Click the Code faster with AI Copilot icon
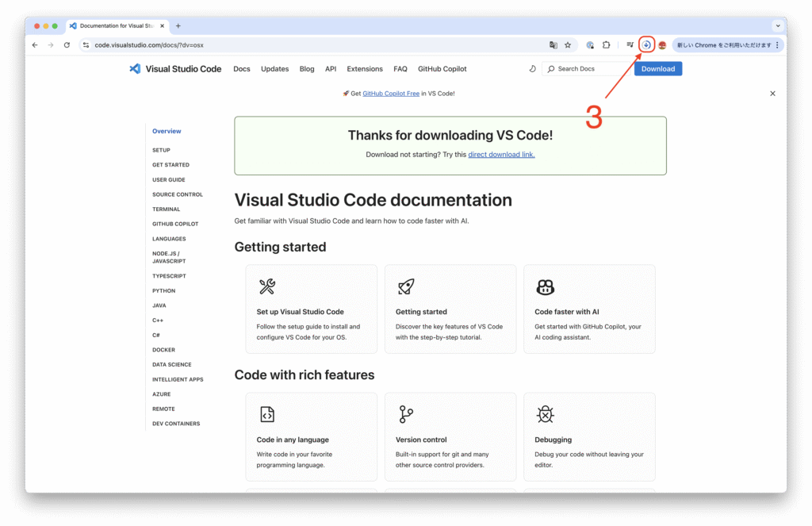The height and width of the screenshot is (526, 812). [x=546, y=287]
